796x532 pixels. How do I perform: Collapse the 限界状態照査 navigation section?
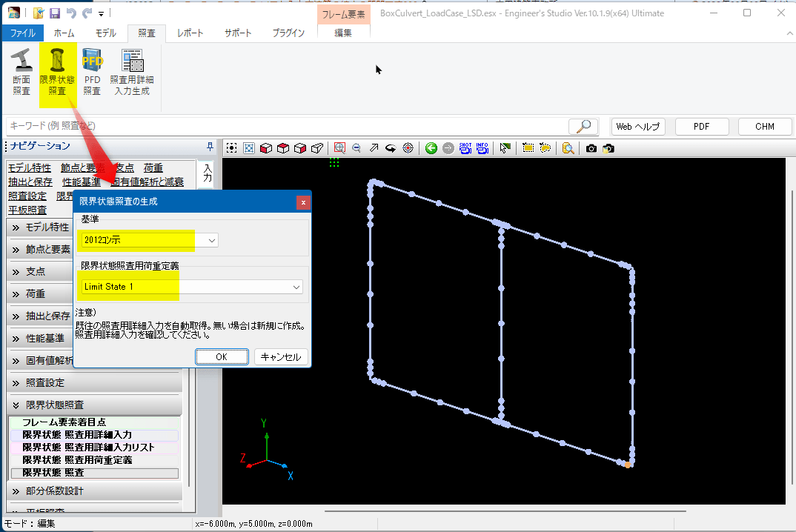coord(93,405)
